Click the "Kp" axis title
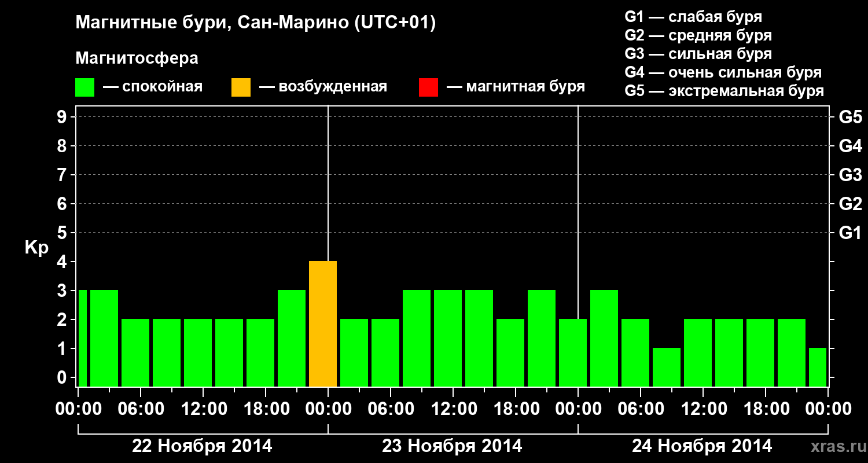The height and width of the screenshot is (463, 868). [x=36, y=248]
